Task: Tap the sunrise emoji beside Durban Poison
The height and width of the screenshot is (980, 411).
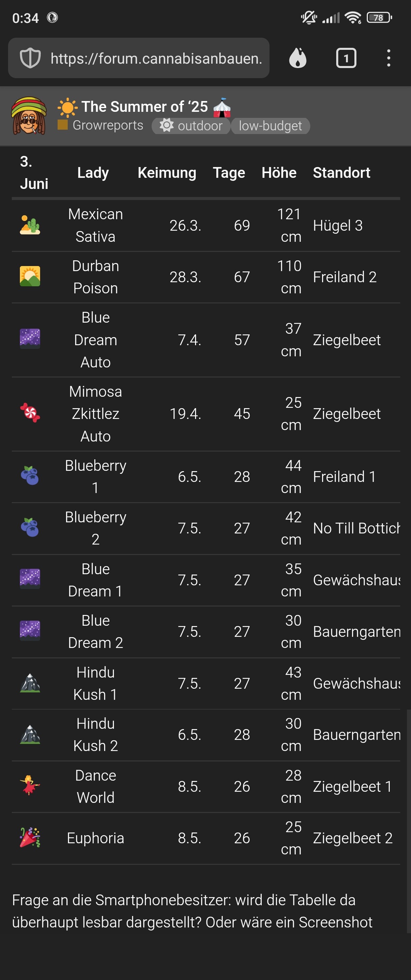Action: pyautogui.click(x=30, y=276)
